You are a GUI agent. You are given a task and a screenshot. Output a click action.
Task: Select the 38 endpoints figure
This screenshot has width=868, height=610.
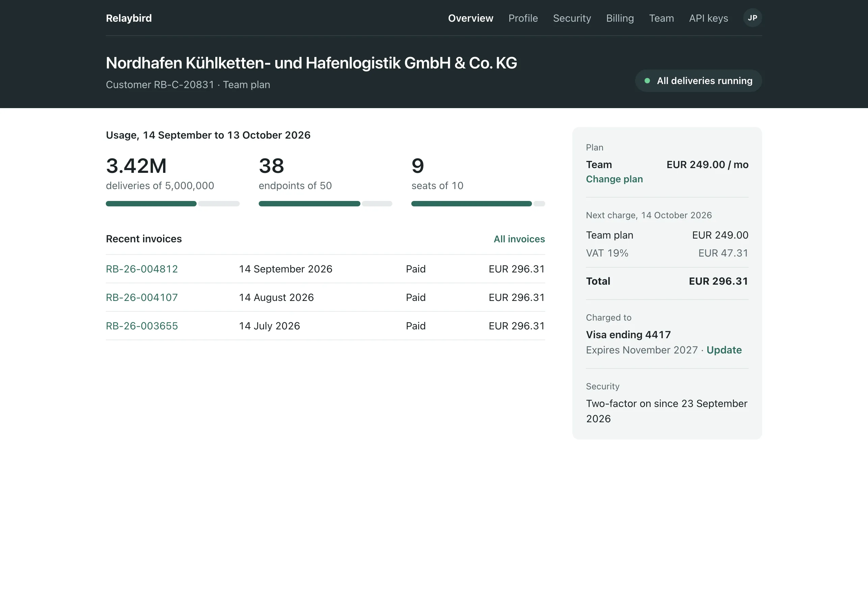coord(272,166)
